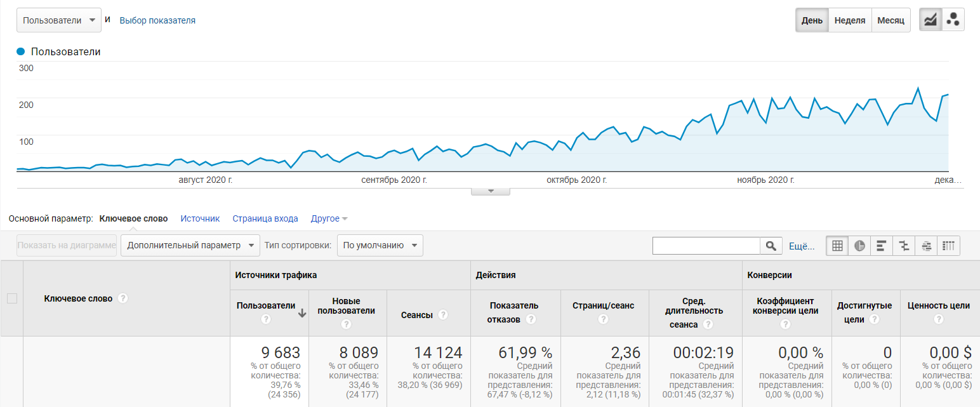Open help for Ценность цели column
This screenshot has height=407, width=980.
coord(939,319)
